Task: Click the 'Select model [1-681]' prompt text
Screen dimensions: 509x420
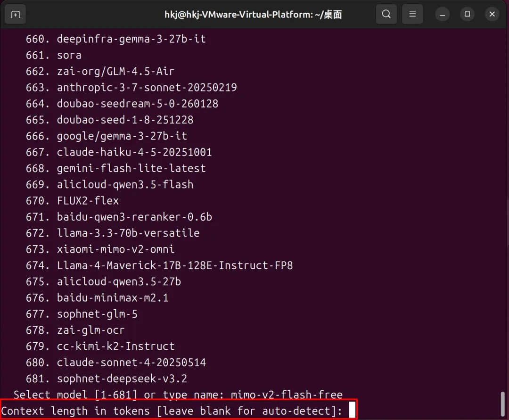Action: pos(75,395)
